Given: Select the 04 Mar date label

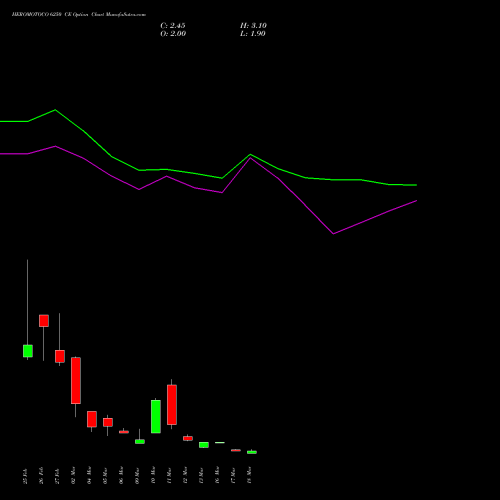Looking at the screenshot, I should 90,475.
